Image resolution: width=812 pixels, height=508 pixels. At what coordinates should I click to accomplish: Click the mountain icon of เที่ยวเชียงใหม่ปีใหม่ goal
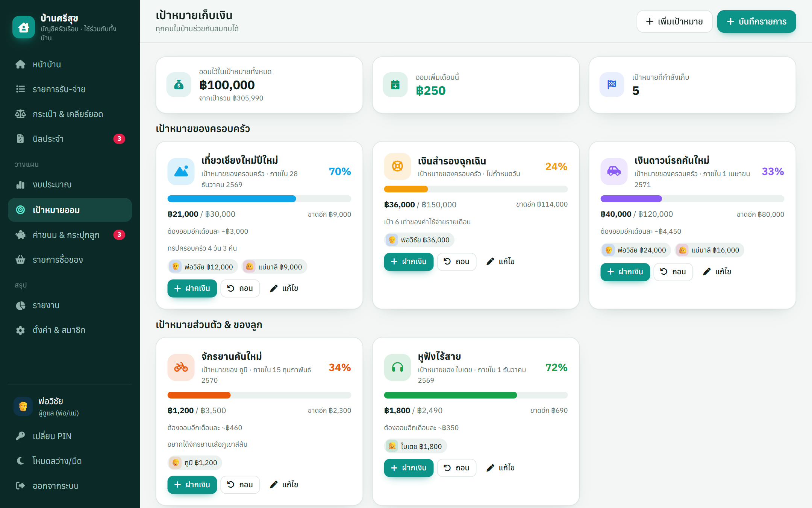181,172
